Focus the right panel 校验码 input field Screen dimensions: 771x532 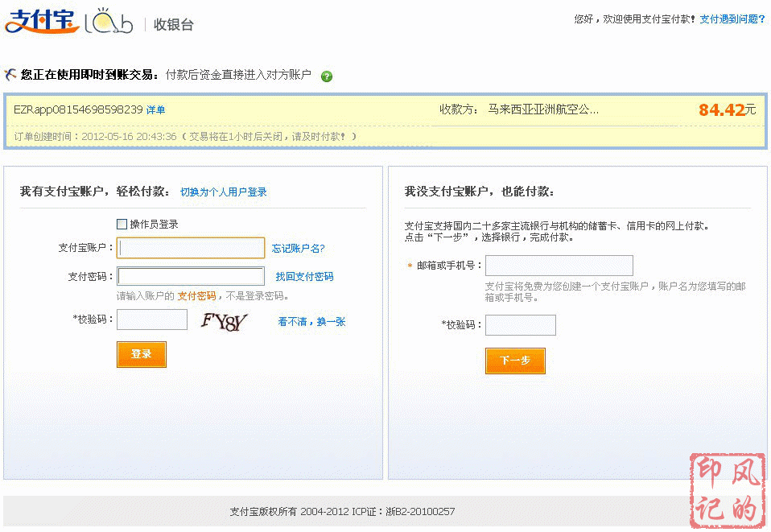click(521, 325)
